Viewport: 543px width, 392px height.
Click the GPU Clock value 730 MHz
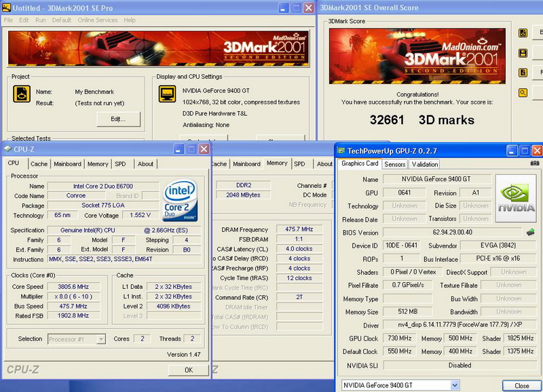coord(400,338)
